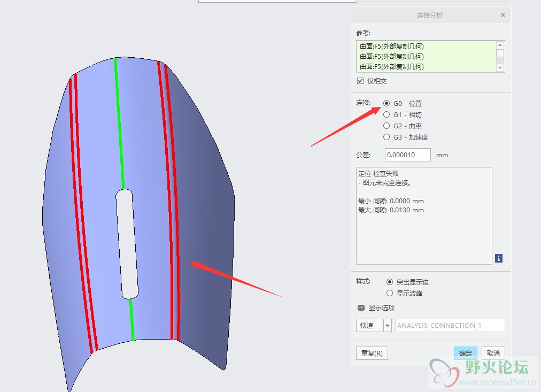Edit the 公差 tolerance value field
This screenshot has height=392, width=541.
407,155
